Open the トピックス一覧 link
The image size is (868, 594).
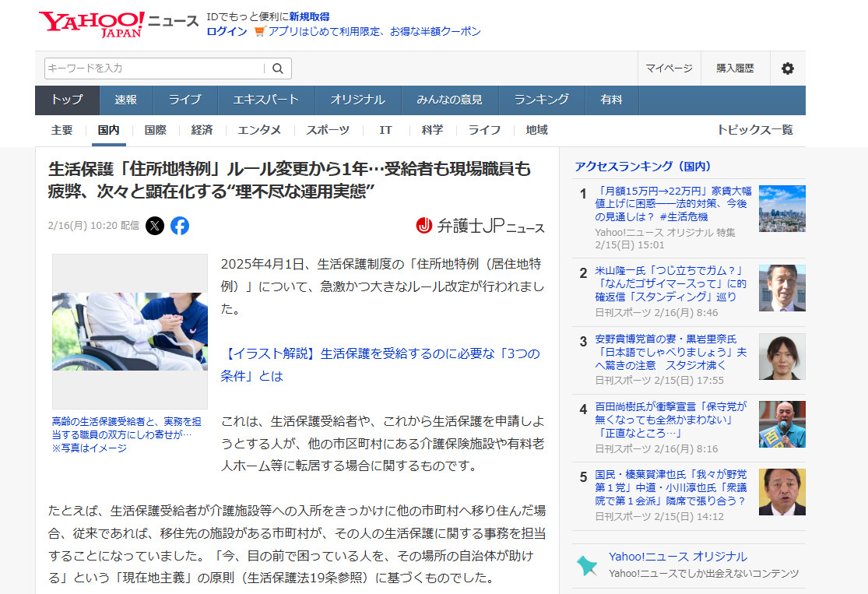point(754,130)
